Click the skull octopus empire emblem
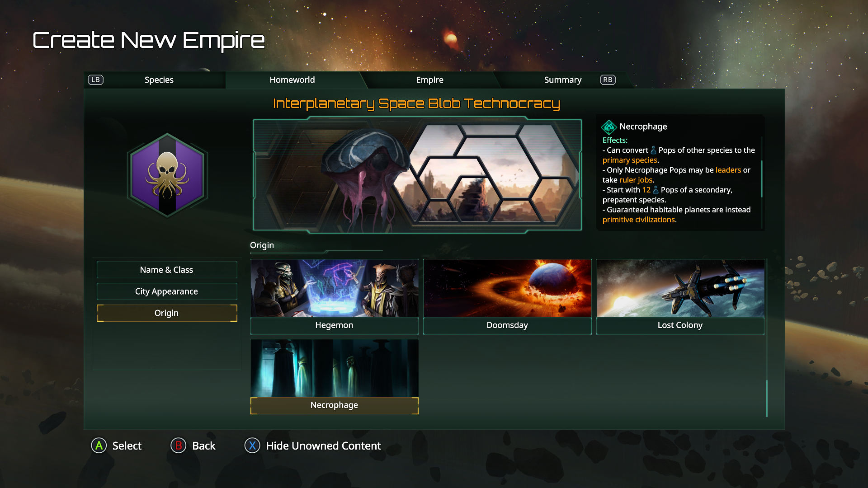This screenshot has height=488, width=868. pos(167,175)
